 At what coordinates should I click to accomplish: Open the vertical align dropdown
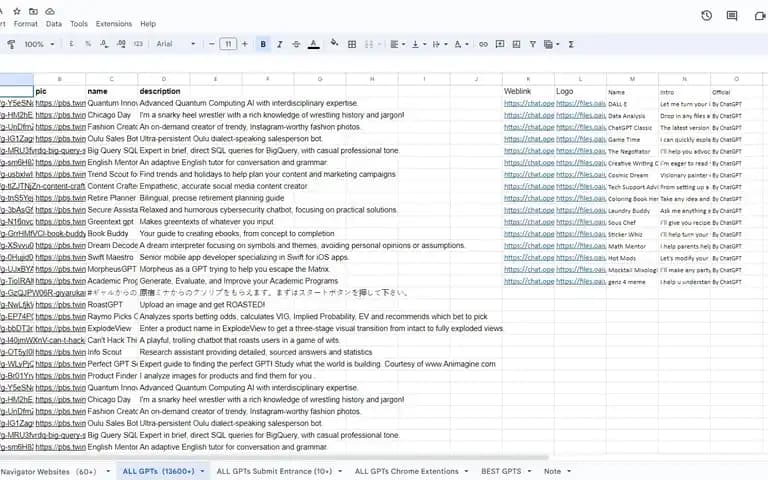tap(418, 44)
